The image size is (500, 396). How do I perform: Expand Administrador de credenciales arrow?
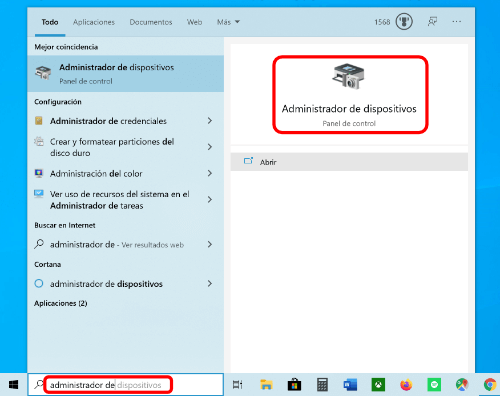pos(210,121)
